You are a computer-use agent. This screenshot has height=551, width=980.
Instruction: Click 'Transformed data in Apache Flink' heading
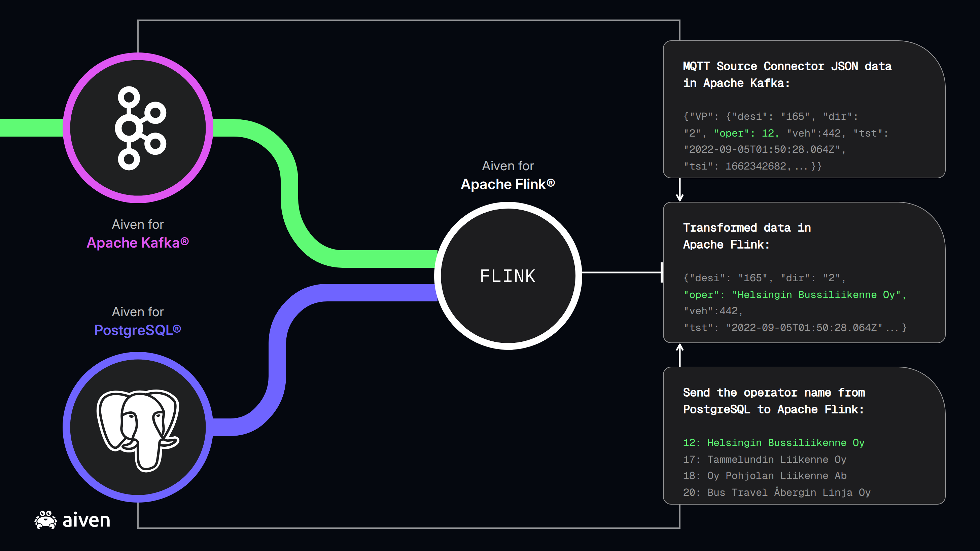click(747, 236)
